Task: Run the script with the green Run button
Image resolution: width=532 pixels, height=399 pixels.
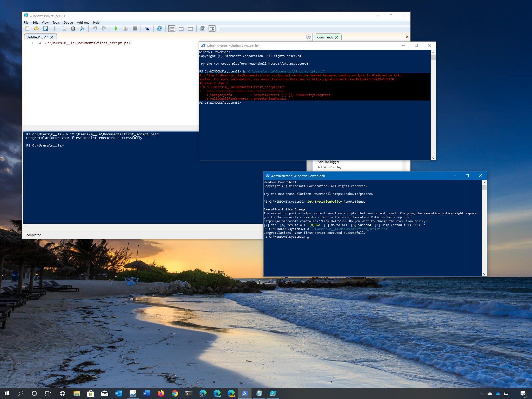Action: [116, 29]
